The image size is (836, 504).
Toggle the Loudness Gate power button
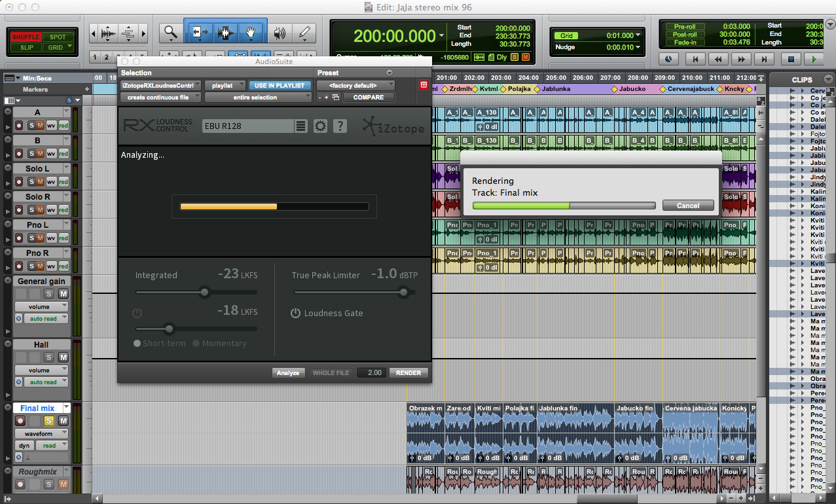296,314
